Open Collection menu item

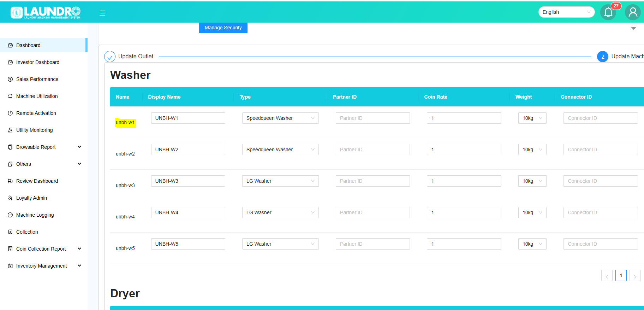click(44, 232)
